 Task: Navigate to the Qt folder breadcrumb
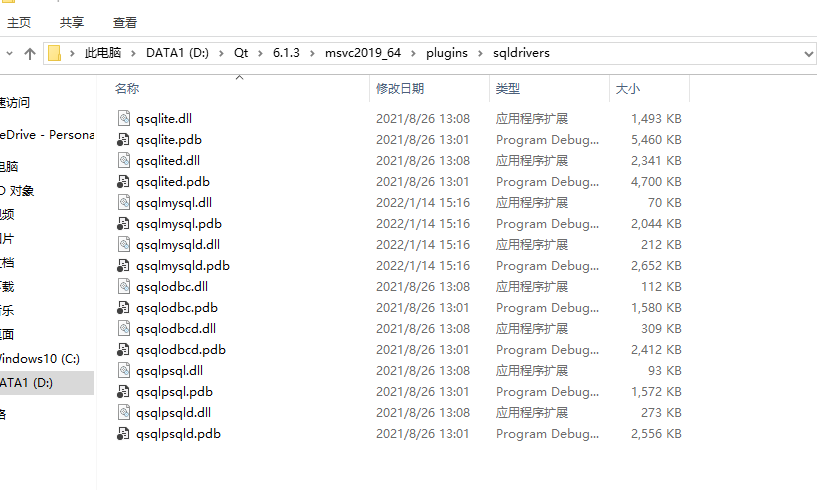click(x=241, y=53)
